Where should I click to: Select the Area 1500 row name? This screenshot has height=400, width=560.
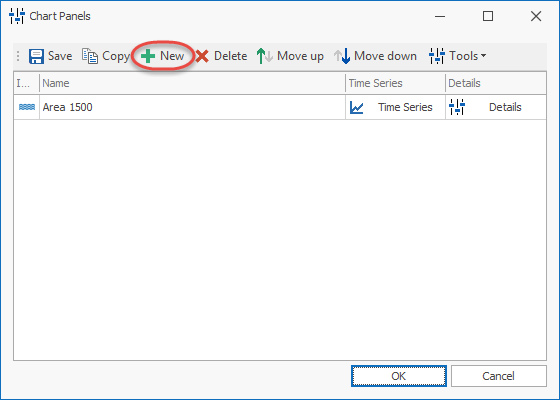pyautogui.click(x=68, y=107)
